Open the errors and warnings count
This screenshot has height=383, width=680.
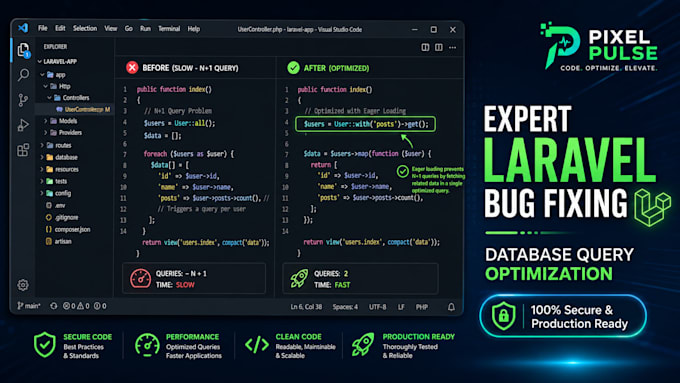[x=76, y=306]
